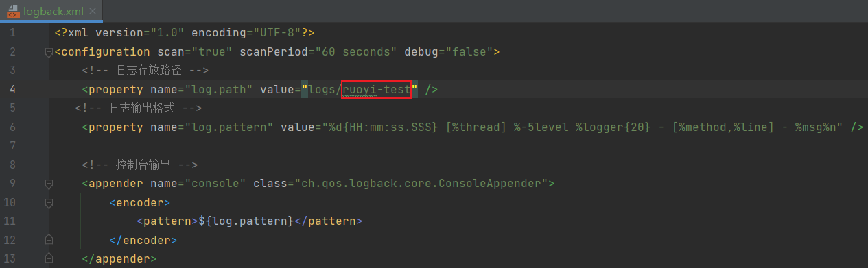Click the %msg%n token
The width and height of the screenshot is (868, 268).
(x=819, y=127)
